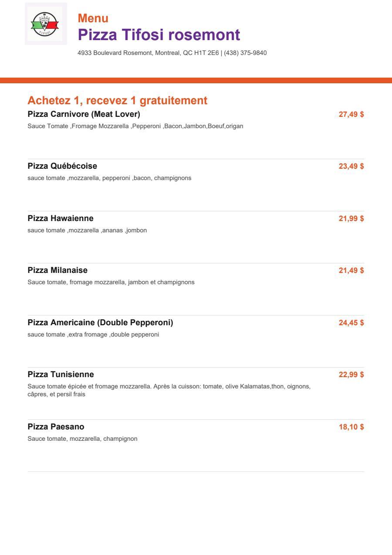
Task: Click the Achetez 1, recevez 1 gratuitement heading
Action: tap(118, 100)
